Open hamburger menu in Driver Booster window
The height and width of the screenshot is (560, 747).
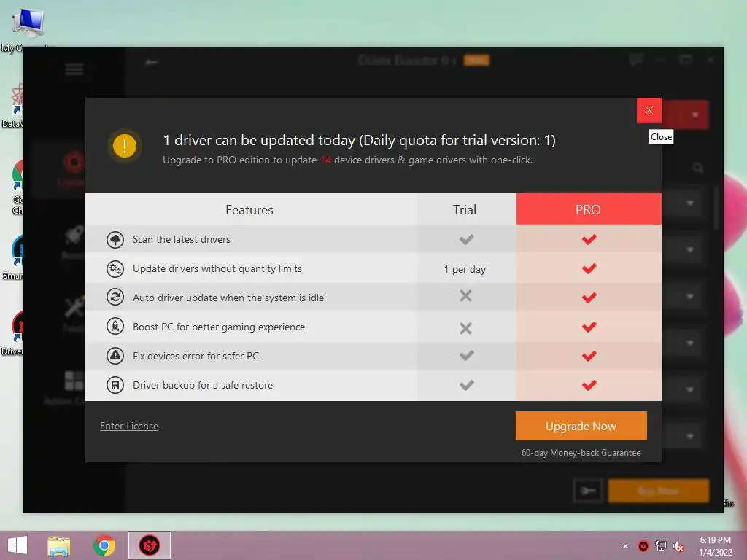(74, 69)
